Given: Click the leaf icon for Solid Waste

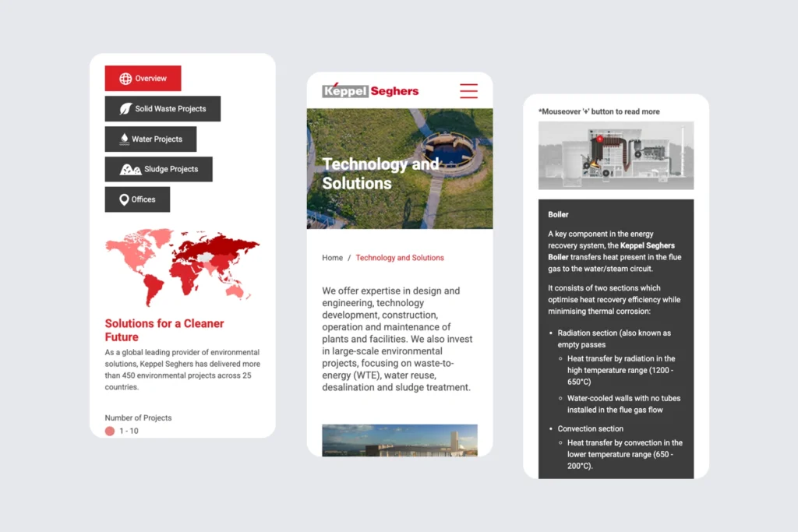Looking at the screenshot, I should point(125,109).
